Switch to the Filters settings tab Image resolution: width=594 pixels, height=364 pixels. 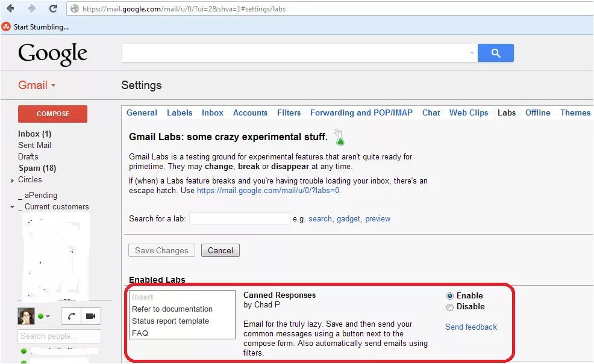[x=289, y=113]
